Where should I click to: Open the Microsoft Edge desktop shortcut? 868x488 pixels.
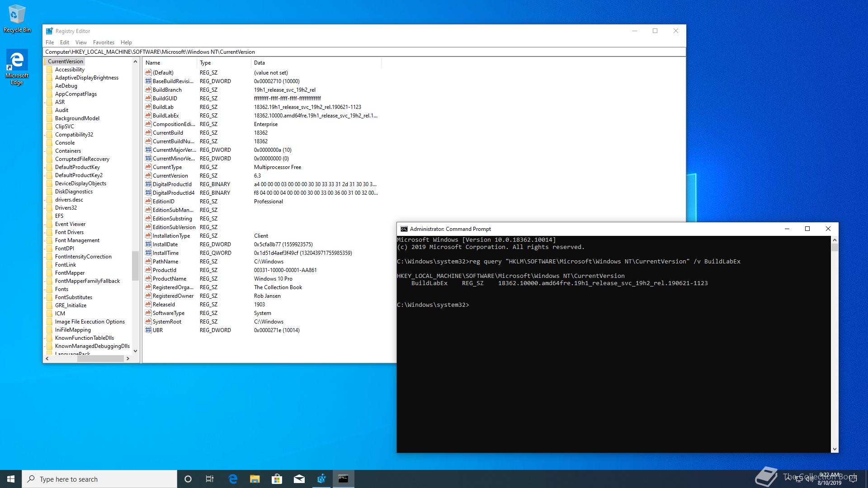[17, 67]
